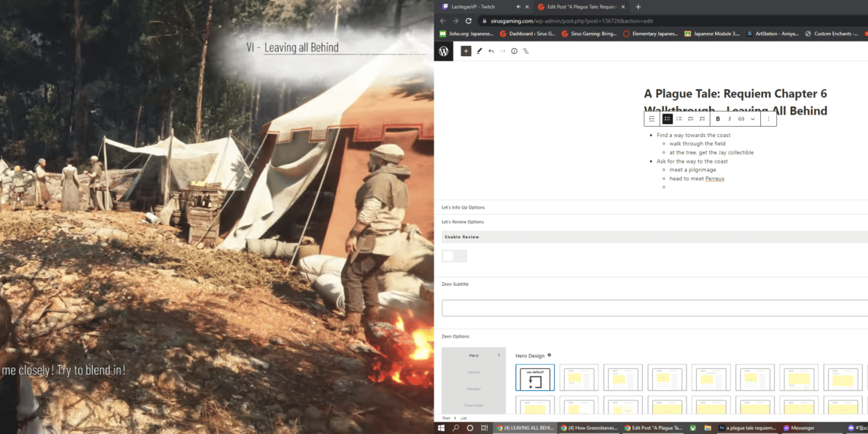Click 'at the tree, get the Jay collectible'
868x434 pixels.
tap(711, 152)
